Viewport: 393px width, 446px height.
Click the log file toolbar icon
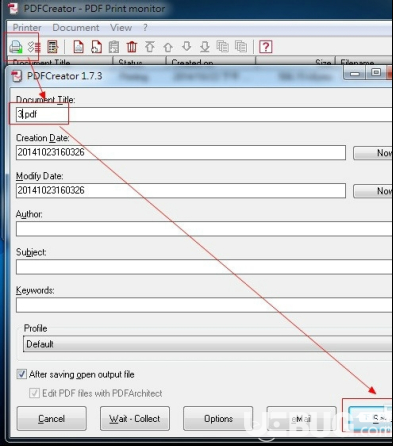pos(52,47)
